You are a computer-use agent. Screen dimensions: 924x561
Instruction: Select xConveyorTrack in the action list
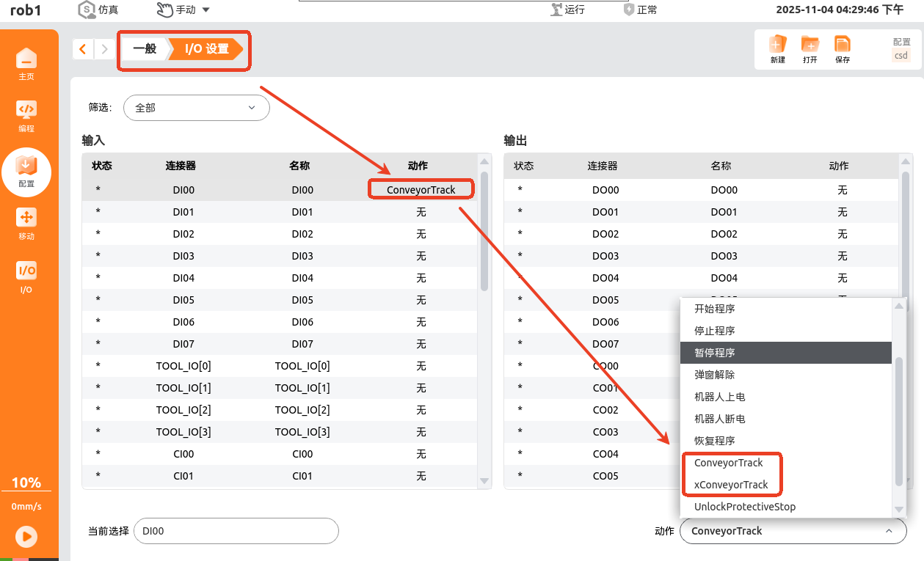[x=732, y=485]
